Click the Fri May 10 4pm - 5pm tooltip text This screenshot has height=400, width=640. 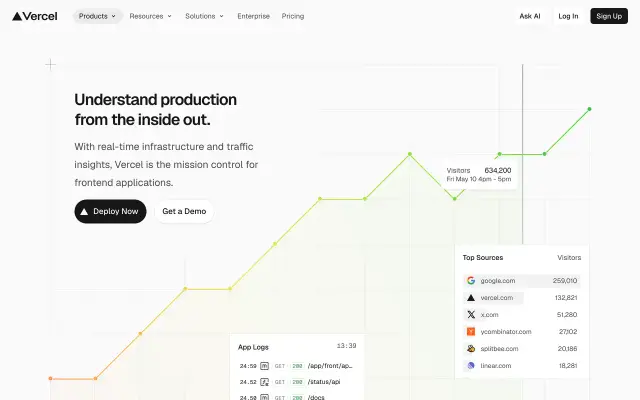click(x=479, y=179)
